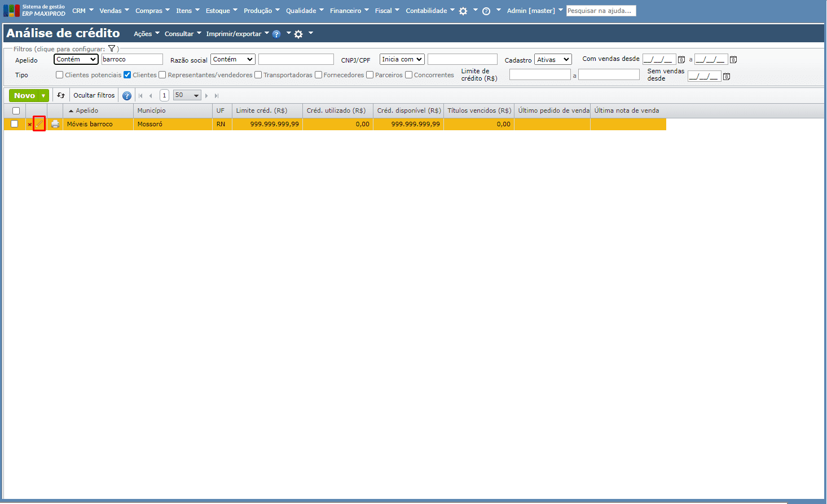Enable Representantes/vendedores checkbox

(x=162, y=75)
